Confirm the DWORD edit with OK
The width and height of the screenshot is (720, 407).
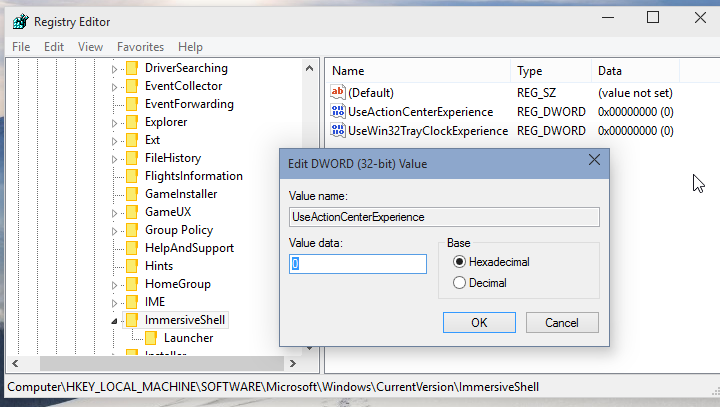479,322
